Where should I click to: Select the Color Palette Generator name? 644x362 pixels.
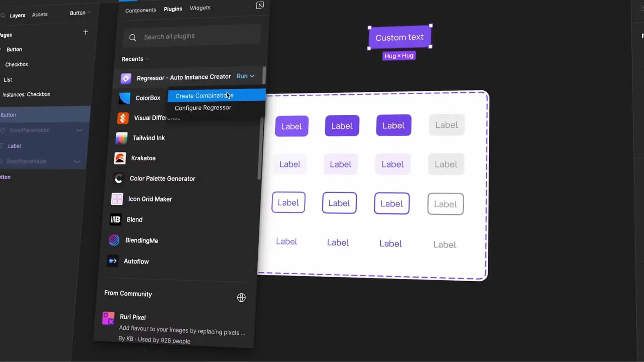(163, 179)
